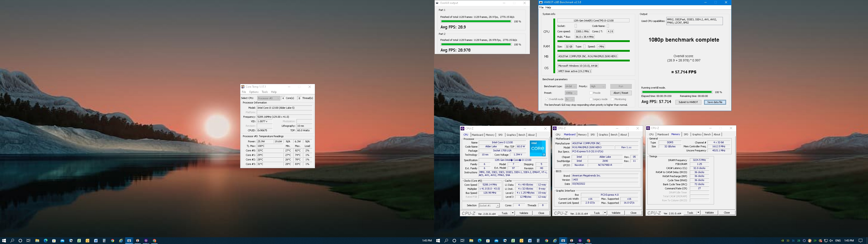Open the Select CPU Processor #0 dropdown

click(269, 98)
